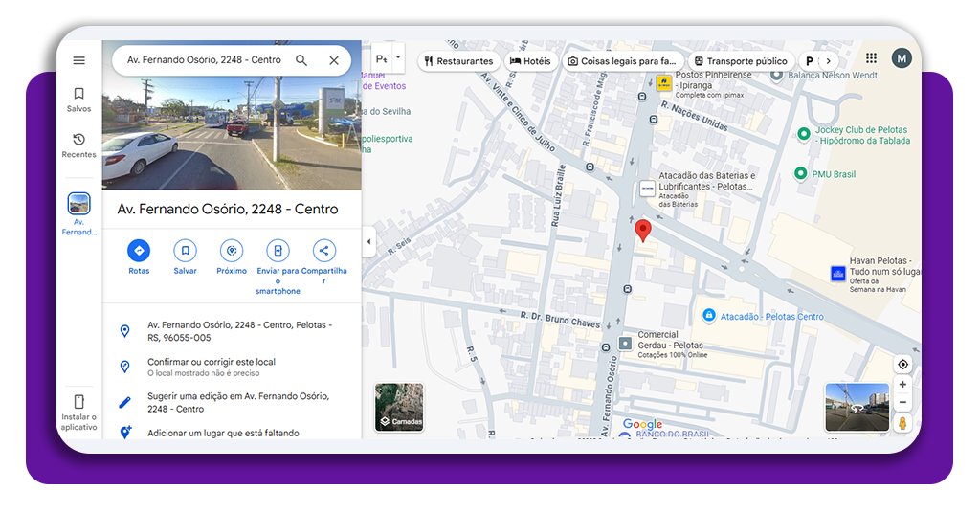Zoom in with the plus button
Screen dimensions: 980x513
pos(902,385)
